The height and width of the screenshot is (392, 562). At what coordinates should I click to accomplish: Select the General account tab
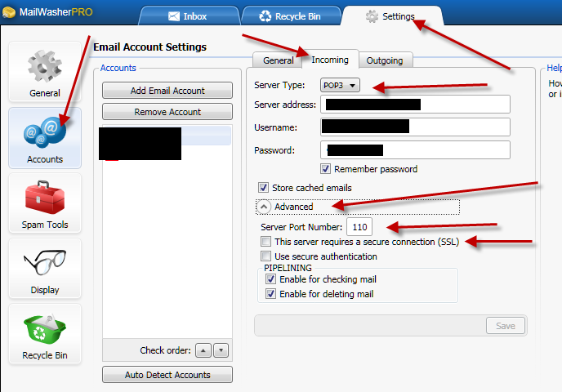[x=278, y=60]
